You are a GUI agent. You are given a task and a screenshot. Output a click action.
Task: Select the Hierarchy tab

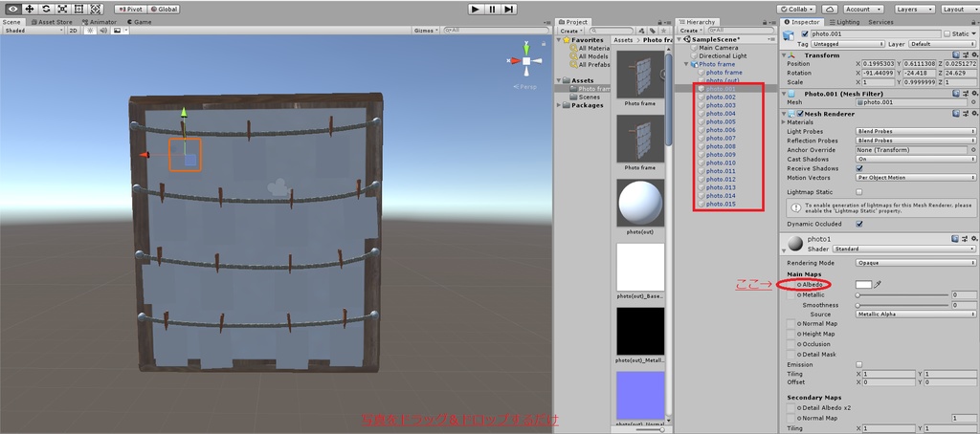(697, 22)
